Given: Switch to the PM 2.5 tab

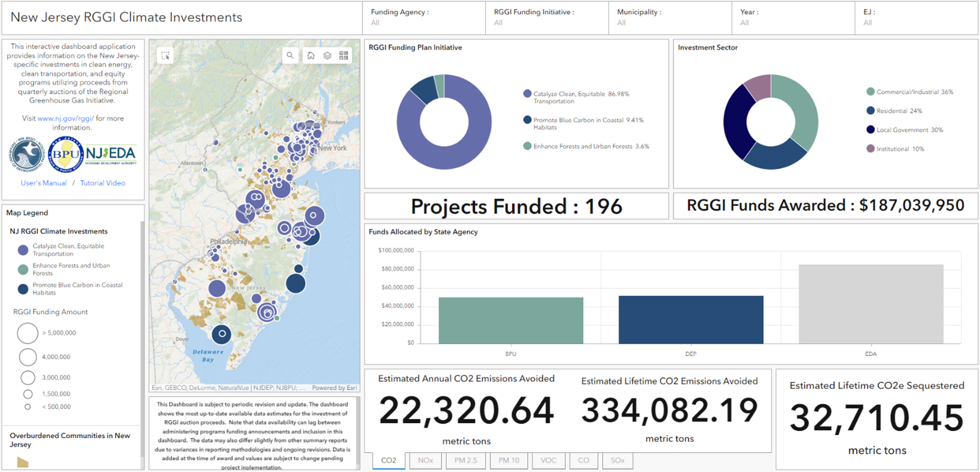Looking at the screenshot, I should (466, 461).
